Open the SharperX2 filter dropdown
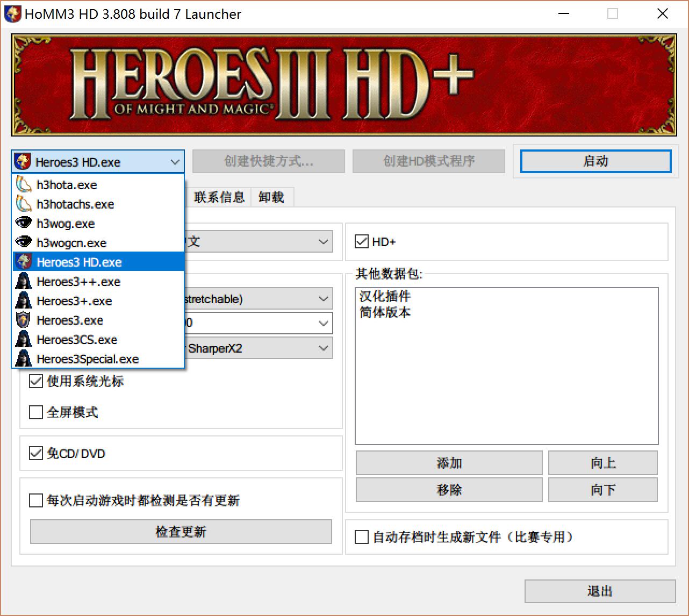 coord(323,348)
